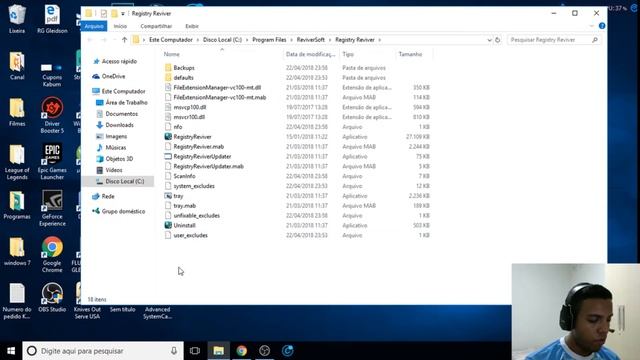This screenshot has width=640, height=360.
Task: Open the Início ribbon tab
Action: click(x=120, y=26)
